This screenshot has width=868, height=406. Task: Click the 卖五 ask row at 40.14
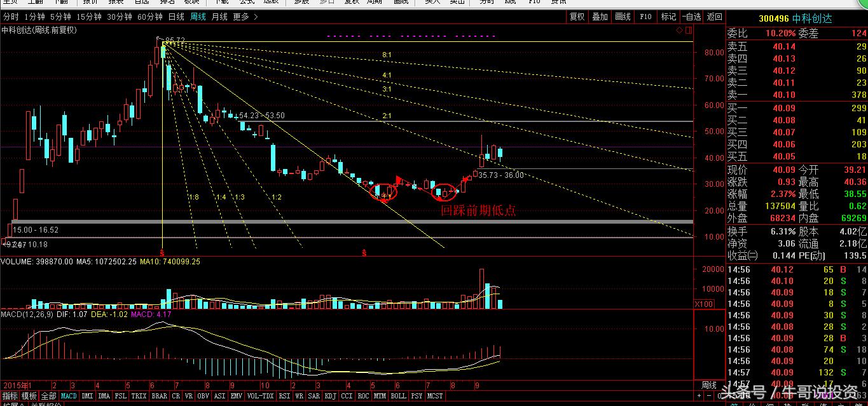click(x=797, y=46)
